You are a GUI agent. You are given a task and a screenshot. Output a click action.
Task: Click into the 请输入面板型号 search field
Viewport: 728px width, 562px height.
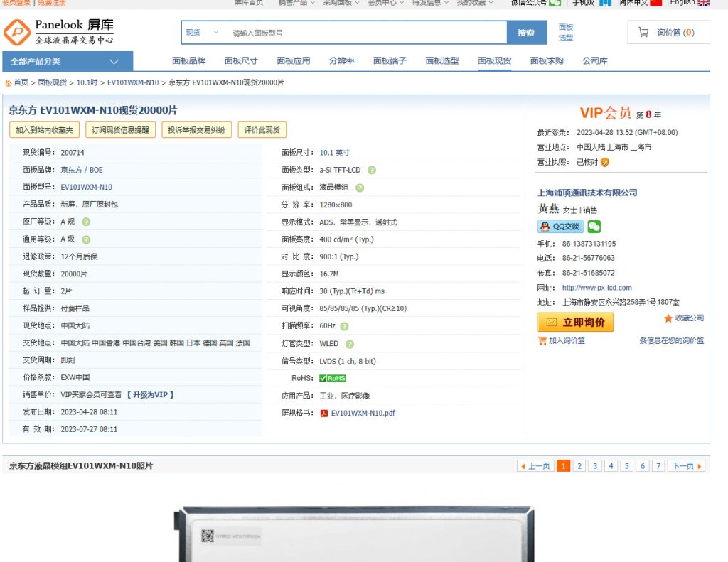point(367,33)
